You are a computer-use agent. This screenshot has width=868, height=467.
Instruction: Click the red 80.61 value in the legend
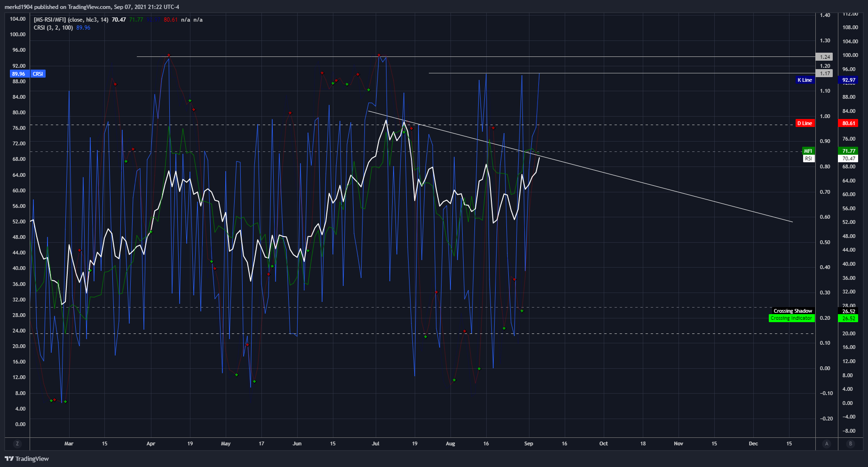(171, 20)
